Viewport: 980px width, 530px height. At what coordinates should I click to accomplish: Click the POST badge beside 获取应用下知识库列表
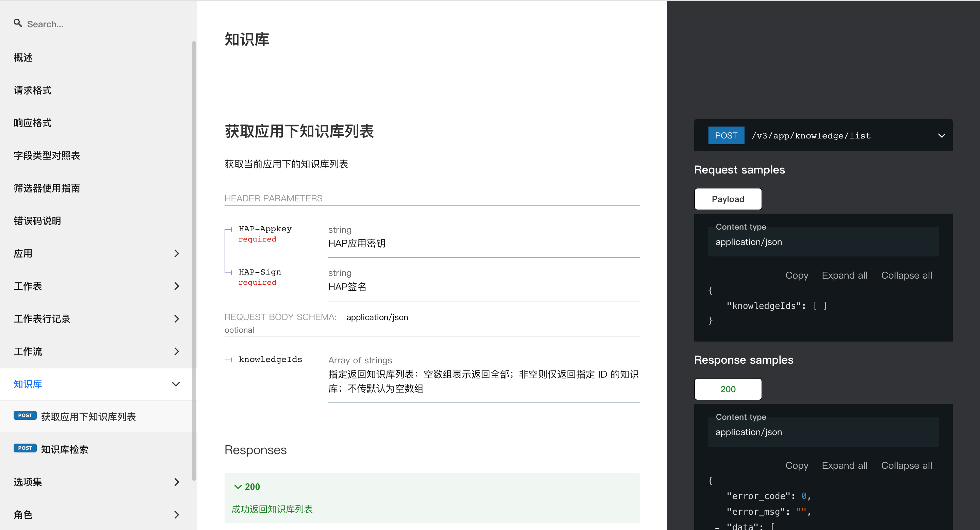coord(25,416)
